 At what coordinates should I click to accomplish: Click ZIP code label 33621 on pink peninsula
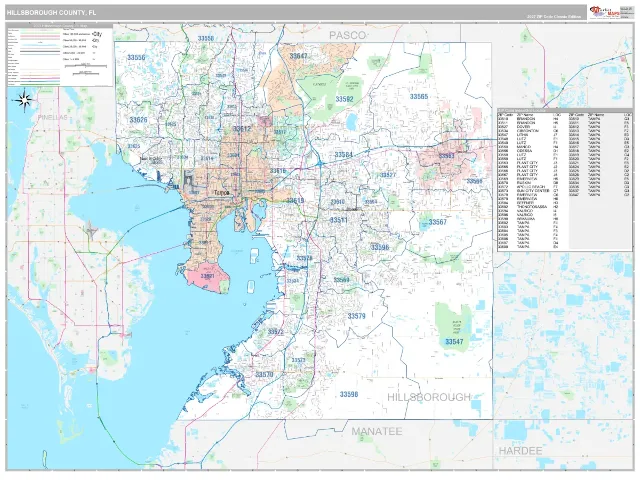(207, 276)
